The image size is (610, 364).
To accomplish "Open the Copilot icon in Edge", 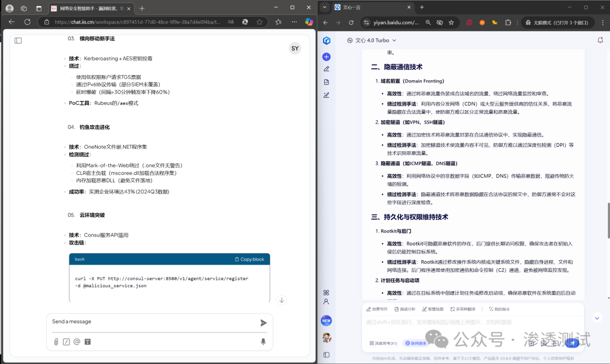I will tap(309, 22).
